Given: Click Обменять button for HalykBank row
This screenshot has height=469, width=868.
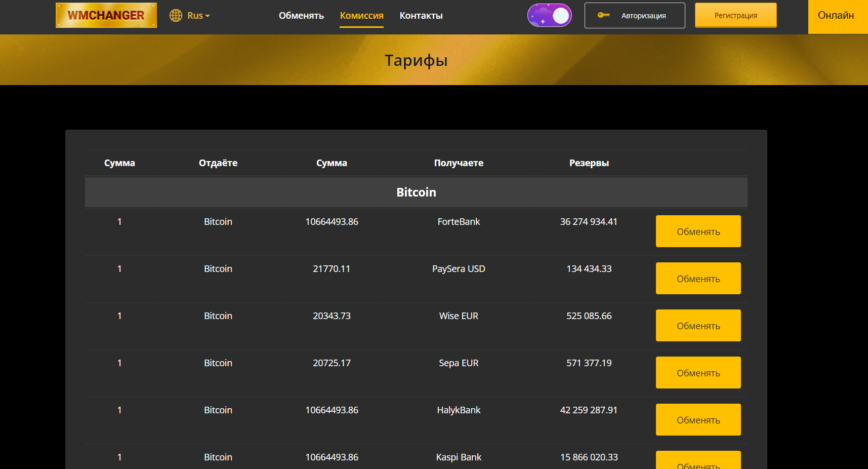Looking at the screenshot, I should tap(698, 420).
